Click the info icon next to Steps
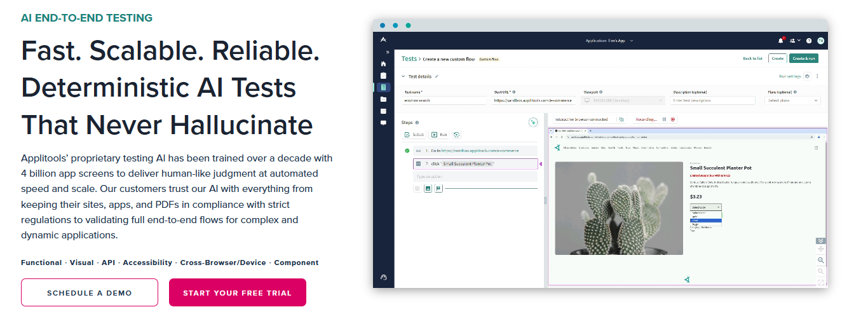The width and height of the screenshot is (868, 328). click(x=417, y=122)
